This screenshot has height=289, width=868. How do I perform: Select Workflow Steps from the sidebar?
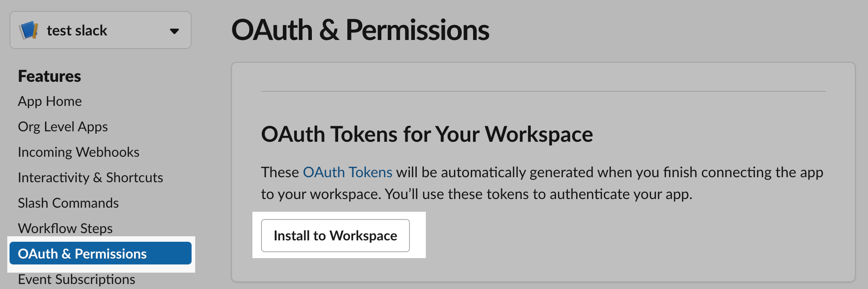tap(65, 228)
